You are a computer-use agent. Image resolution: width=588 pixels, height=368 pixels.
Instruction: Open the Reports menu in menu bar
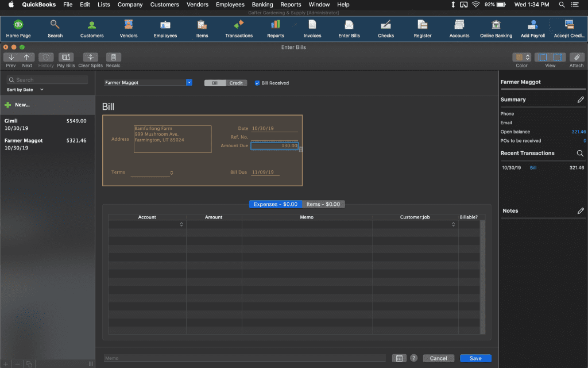(291, 5)
